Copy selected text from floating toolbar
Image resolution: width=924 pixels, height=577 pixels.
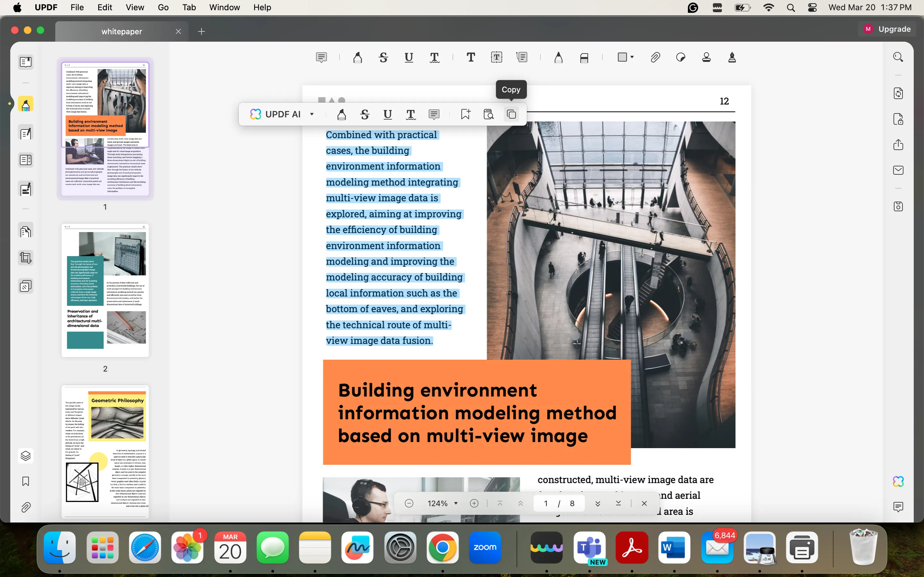click(511, 114)
